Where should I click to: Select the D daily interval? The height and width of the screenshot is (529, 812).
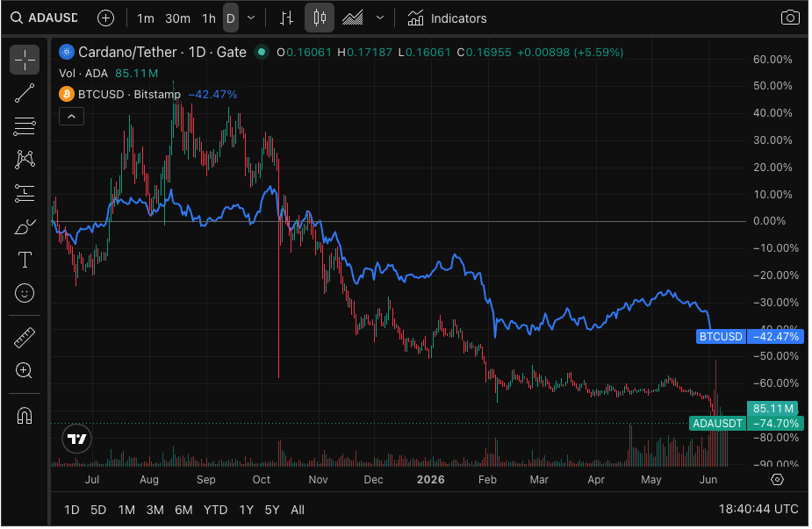tap(231, 18)
